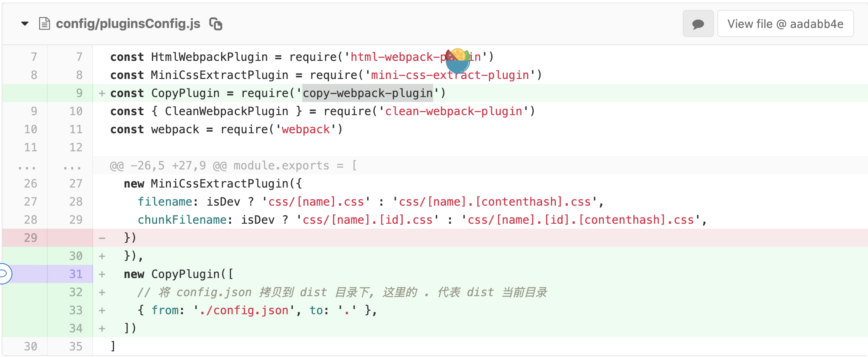Add a comment on line 31 via bubble icon
The height and width of the screenshot is (357, 868).
(x=4, y=274)
